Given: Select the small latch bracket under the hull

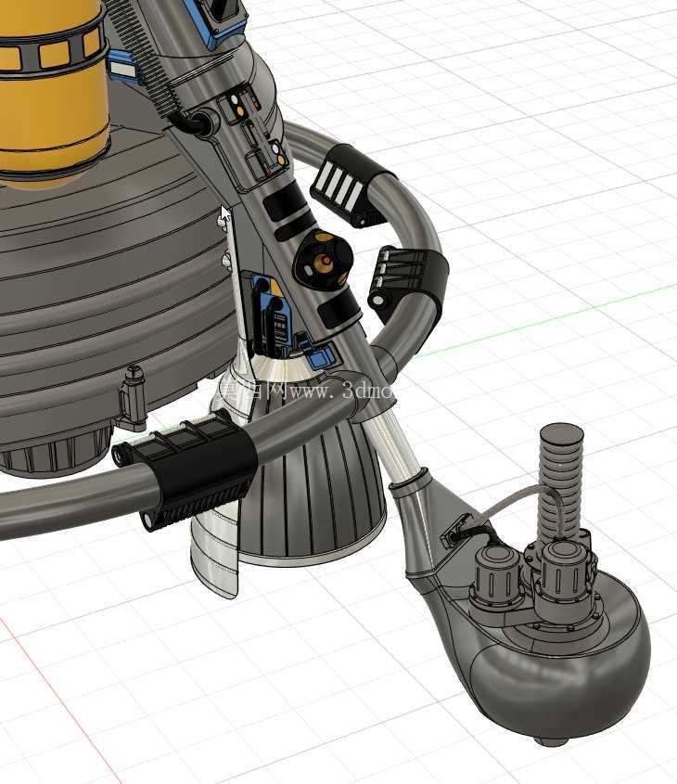Looking at the screenshot, I should pyautogui.click(x=133, y=398).
